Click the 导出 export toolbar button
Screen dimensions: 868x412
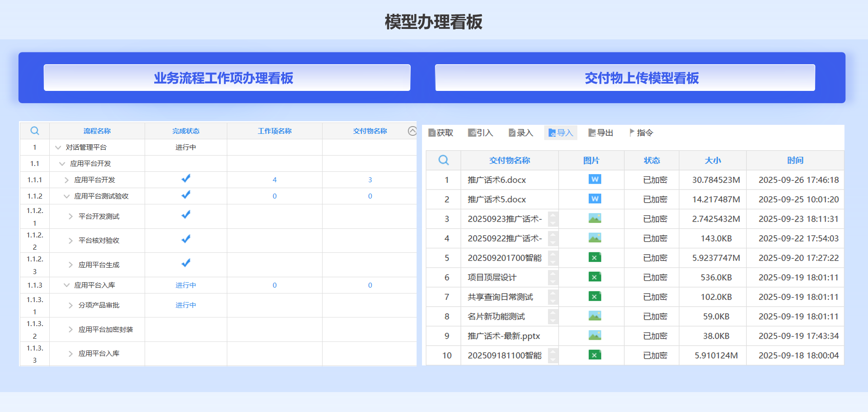[601, 133]
